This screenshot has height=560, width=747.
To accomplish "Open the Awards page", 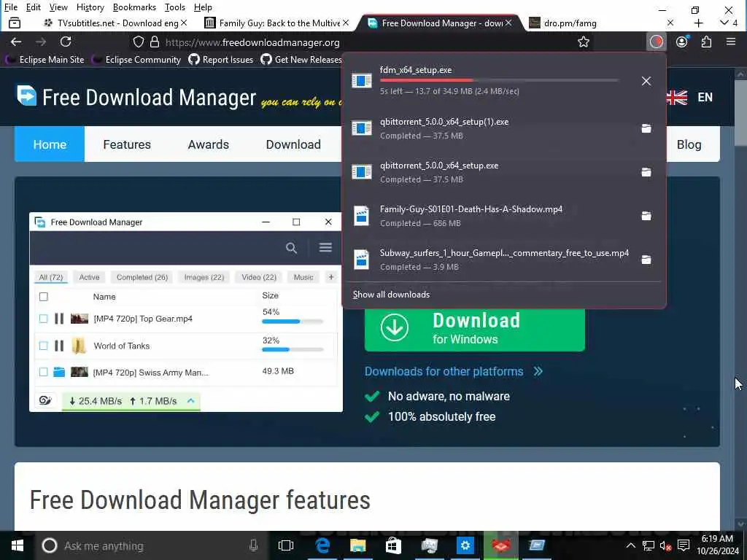I will point(208,144).
